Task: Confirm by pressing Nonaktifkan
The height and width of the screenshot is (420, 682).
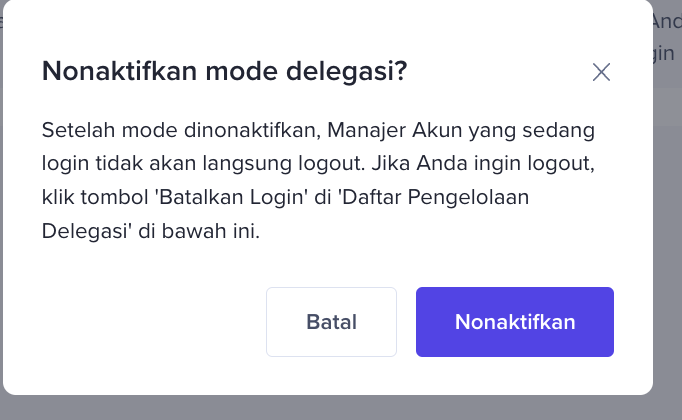Action: point(514,322)
